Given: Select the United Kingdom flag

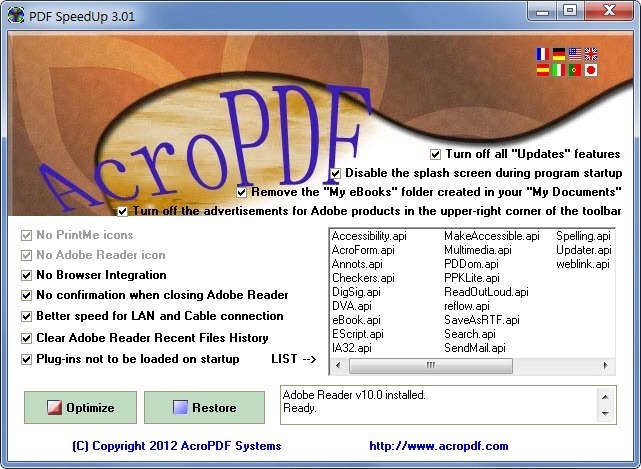Looking at the screenshot, I should pyautogui.click(x=591, y=54).
